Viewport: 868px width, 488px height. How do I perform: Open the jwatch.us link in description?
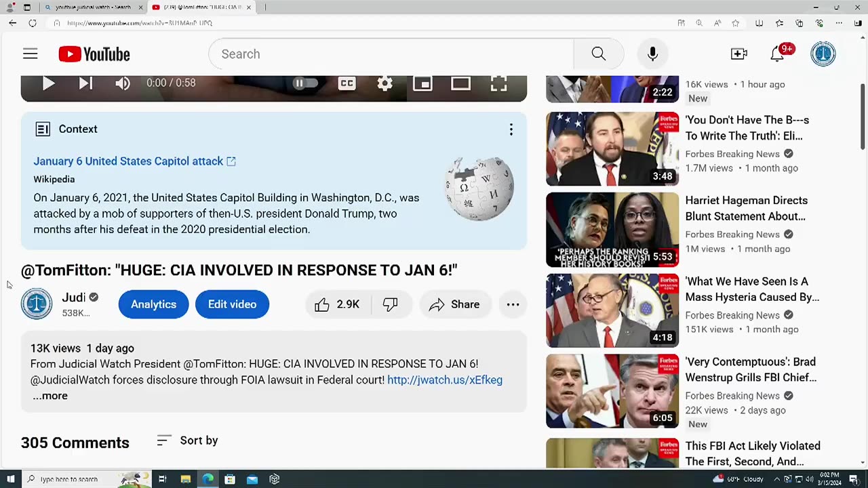(445, 380)
